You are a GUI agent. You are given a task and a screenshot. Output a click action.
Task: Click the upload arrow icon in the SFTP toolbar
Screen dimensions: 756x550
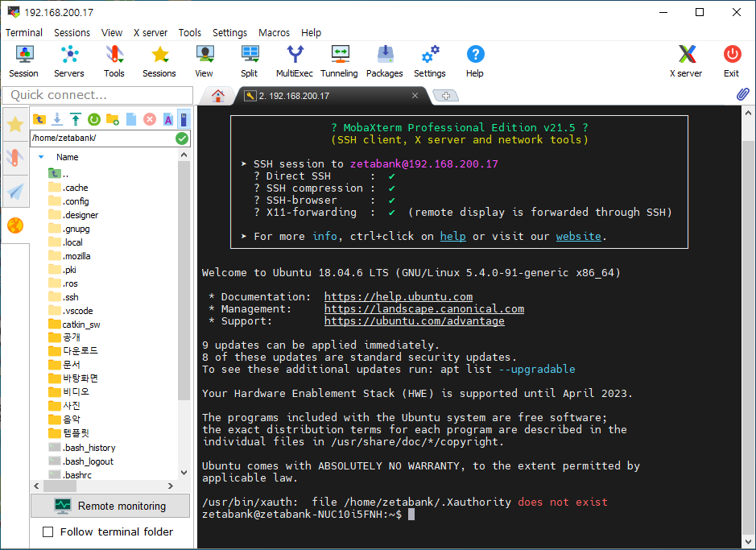point(75,118)
